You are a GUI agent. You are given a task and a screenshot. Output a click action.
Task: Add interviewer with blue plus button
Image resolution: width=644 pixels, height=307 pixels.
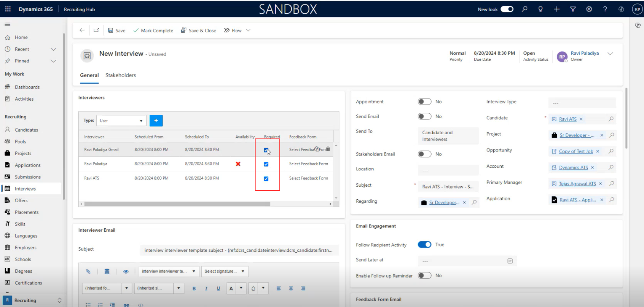(x=156, y=120)
